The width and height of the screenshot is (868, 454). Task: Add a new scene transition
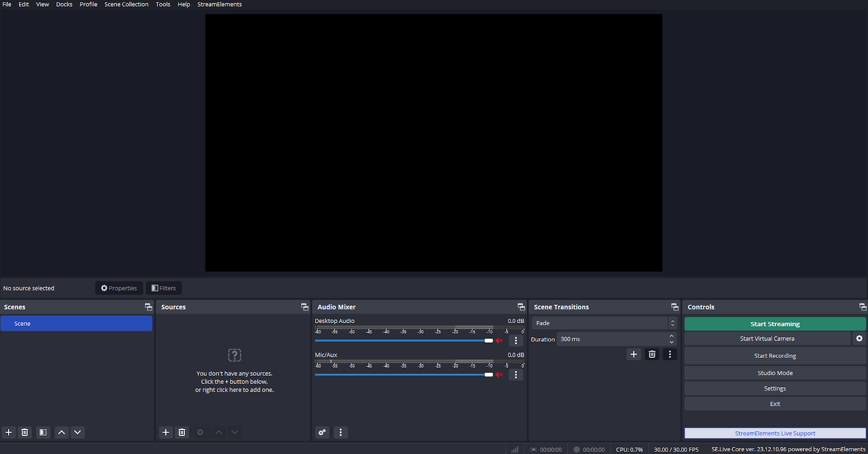point(634,354)
